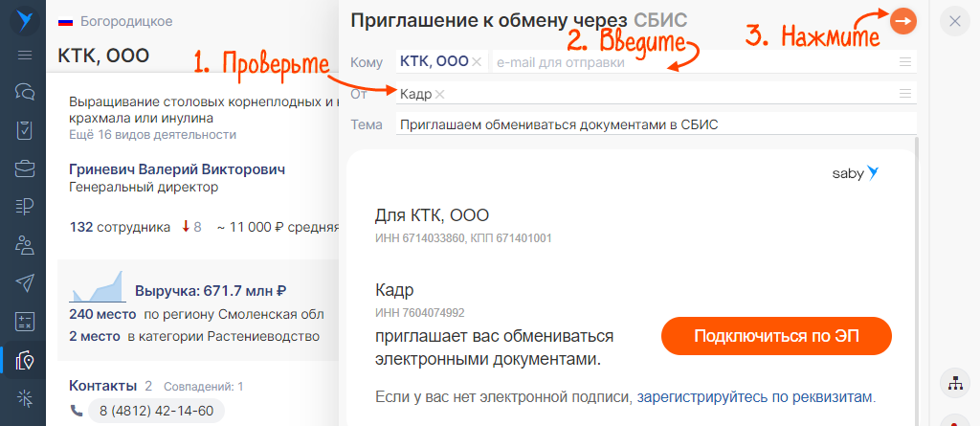Click the phone number 8 (4812) 42-14-60

pyautogui.click(x=155, y=412)
